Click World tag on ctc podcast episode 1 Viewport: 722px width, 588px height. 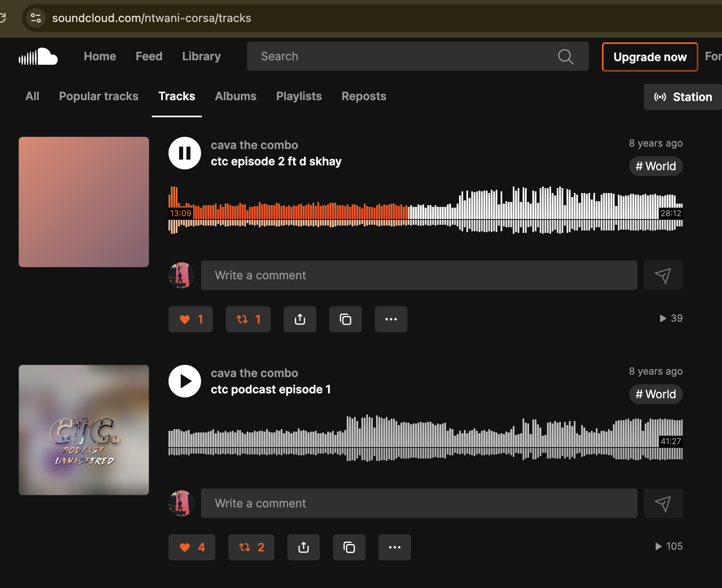click(656, 394)
